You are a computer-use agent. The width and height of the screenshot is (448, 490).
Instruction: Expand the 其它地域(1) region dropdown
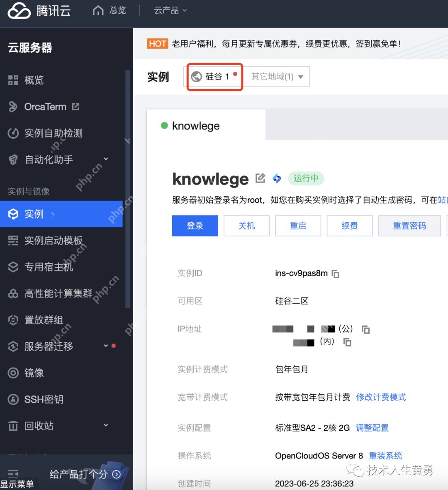coord(276,76)
